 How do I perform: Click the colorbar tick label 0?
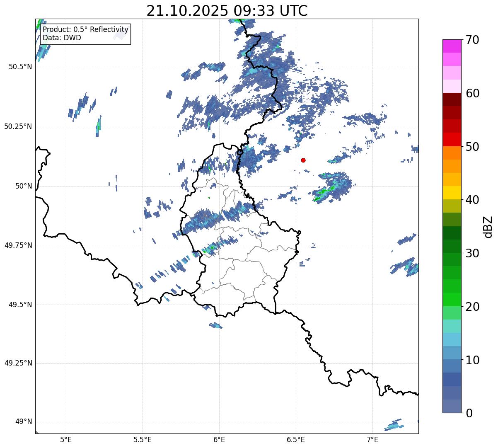pyautogui.click(x=469, y=413)
